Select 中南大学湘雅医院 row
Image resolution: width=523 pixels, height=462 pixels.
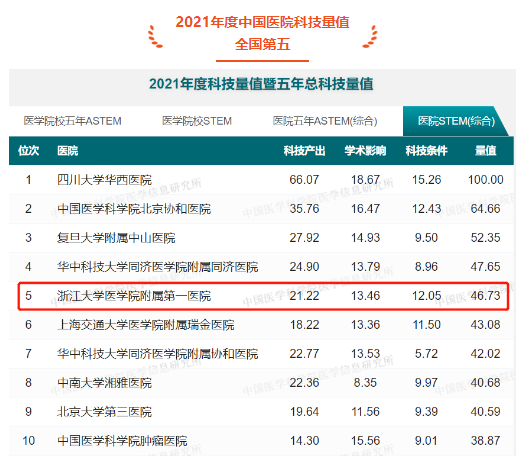pos(261,383)
